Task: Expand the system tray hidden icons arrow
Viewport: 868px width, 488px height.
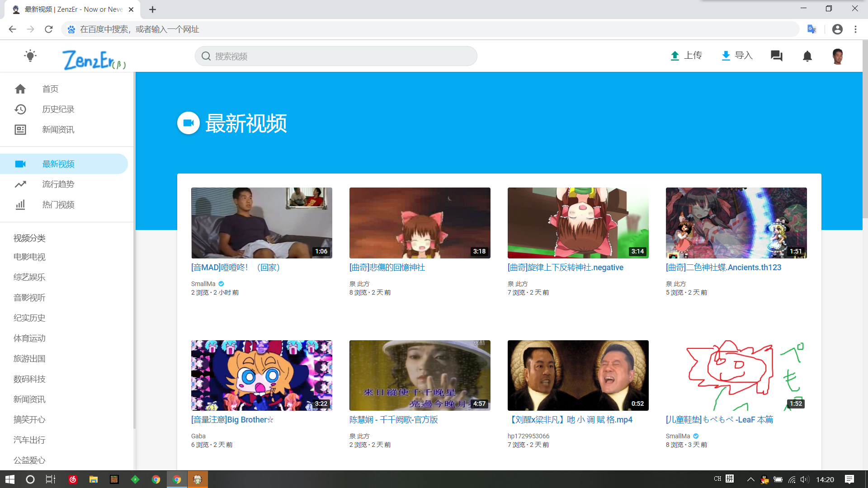Action: [x=750, y=479]
